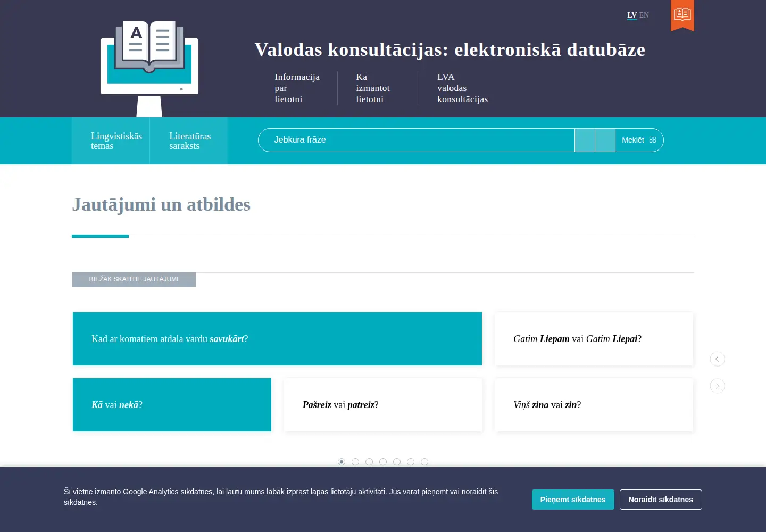Open Kā izmantot lietotni menu item

coord(373,88)
